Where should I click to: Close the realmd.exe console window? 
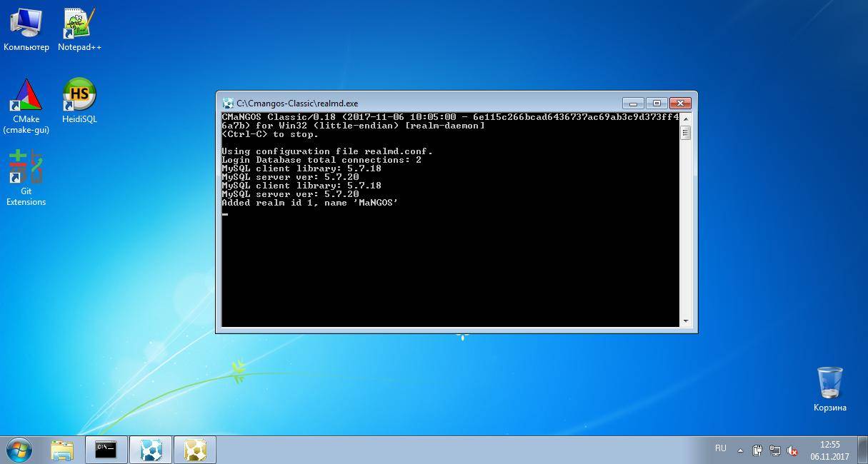tap(681, 103)
